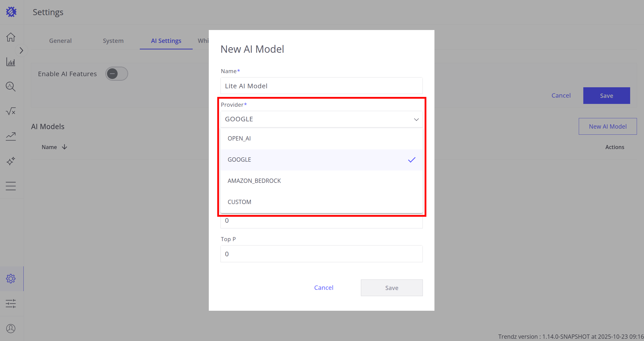The width and height of the screenshot is (644, 341).
Task: Collapse the Provider dropdown arrow
Action: [x=416, y=119]
